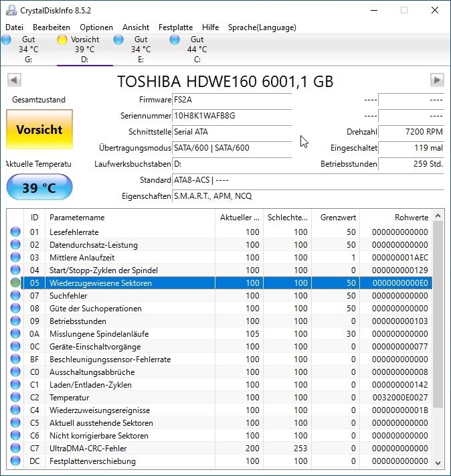Go to next disk with right arrow
The image size is (451, 476).
pos(437,80)
